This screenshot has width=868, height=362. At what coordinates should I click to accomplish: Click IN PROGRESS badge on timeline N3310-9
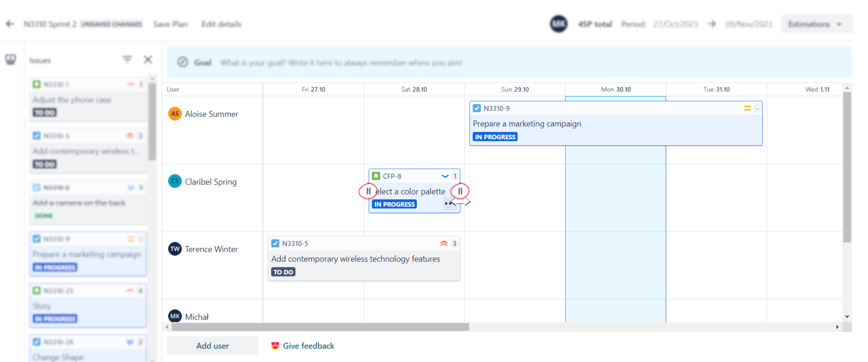(495, 137)
